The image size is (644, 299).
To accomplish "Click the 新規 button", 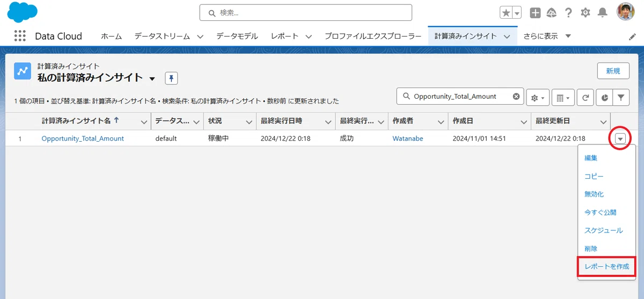I will 613,71.
